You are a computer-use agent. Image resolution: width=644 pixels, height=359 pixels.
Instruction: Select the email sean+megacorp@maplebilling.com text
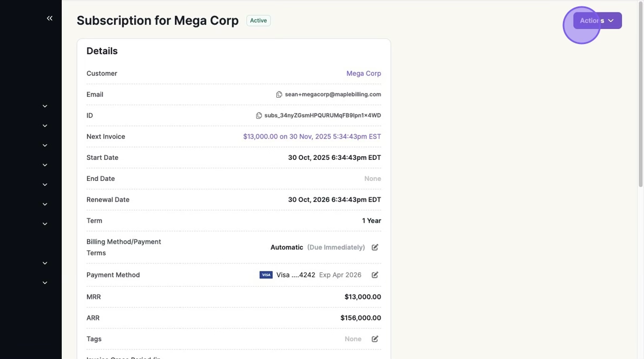point(333,94)
